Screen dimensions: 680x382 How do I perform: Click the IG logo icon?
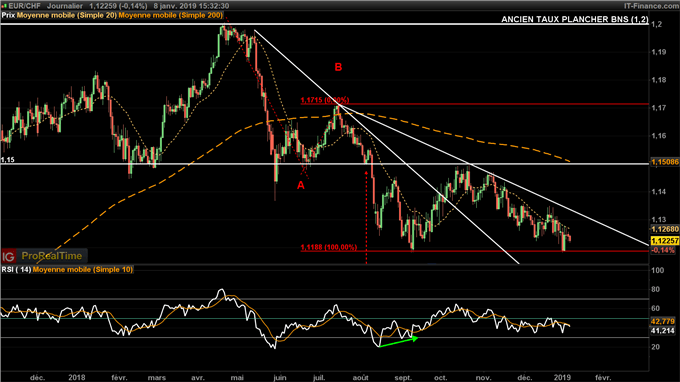coord(9,256)
